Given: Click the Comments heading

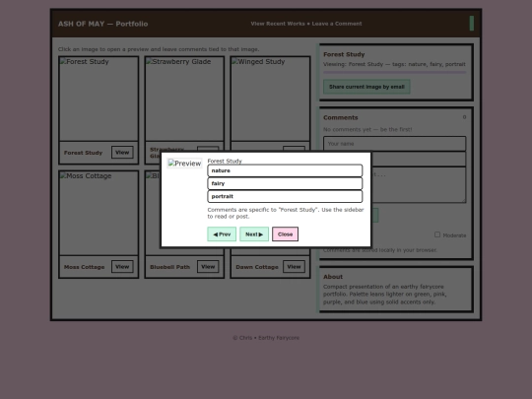Looking at the screenshot, I should click(x=340, y=118).
